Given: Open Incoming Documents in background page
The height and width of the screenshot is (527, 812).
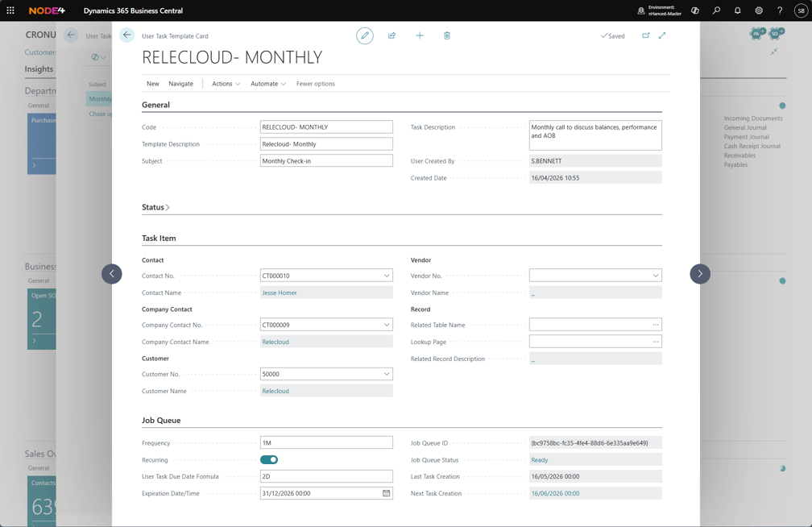Looking at the screenshot, I should [x=753, y=118].
